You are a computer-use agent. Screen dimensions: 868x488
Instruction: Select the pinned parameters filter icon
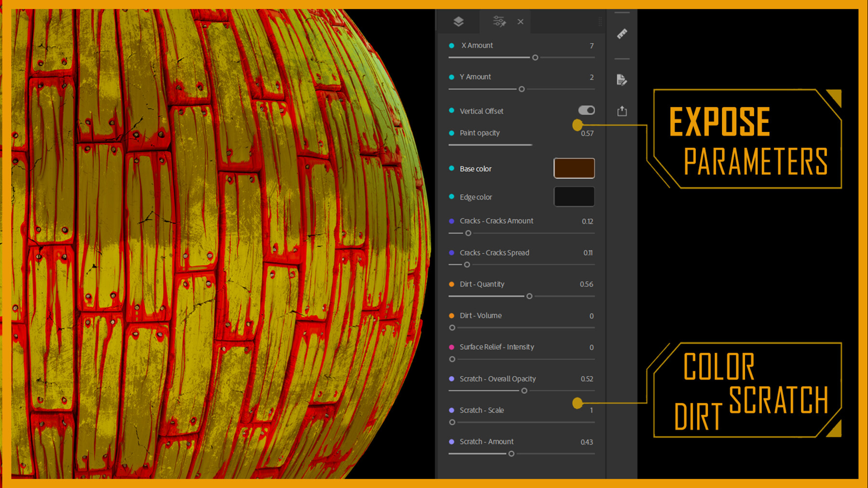[499, 21]
